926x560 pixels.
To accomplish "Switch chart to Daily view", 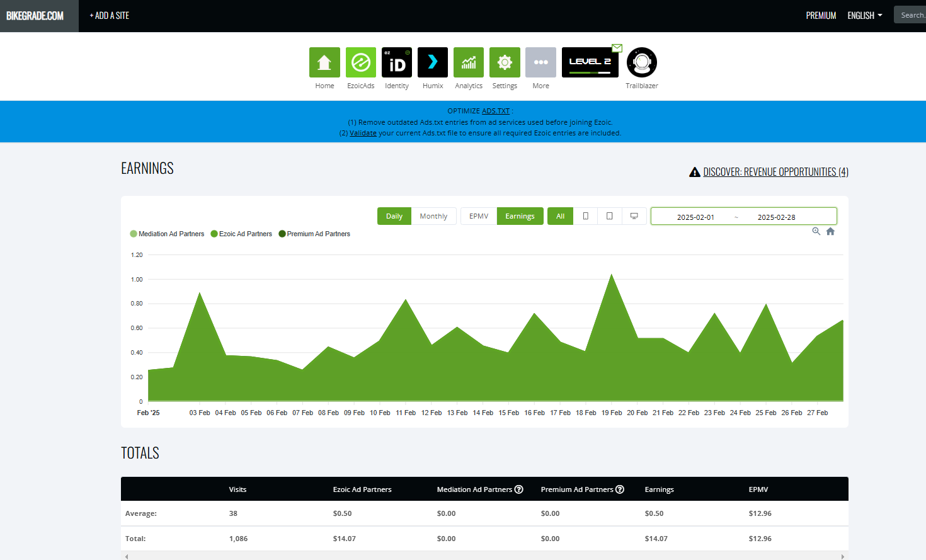I will point(394,216).
